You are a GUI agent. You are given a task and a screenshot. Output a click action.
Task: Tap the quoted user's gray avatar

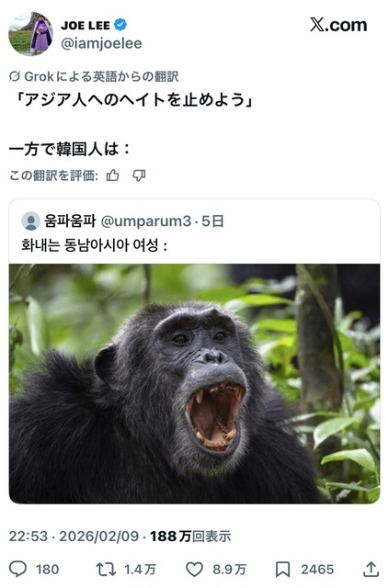point(30,220)
